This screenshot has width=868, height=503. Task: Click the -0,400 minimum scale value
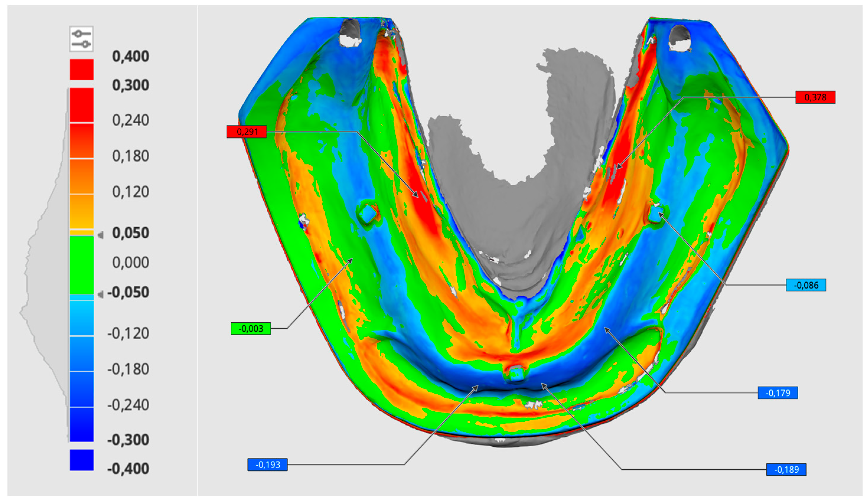128,469
